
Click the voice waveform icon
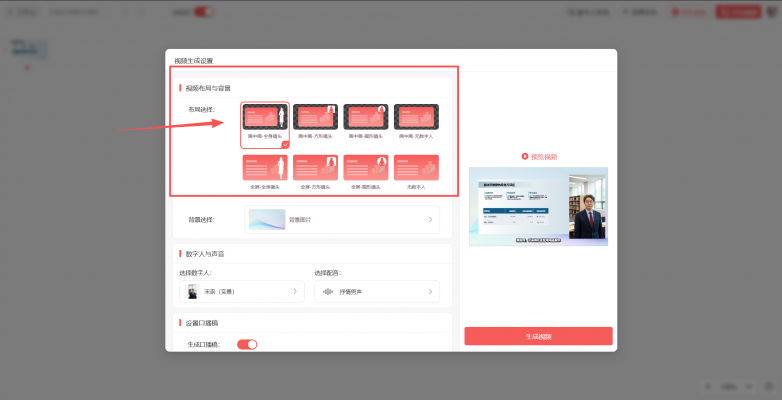328,292
